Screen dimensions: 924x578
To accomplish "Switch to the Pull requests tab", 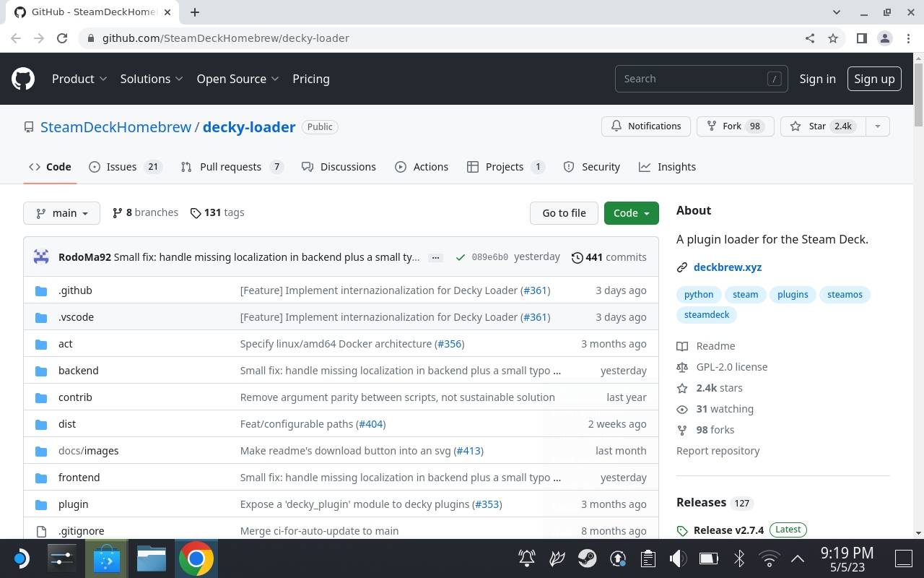I will [x=232, y=167].
